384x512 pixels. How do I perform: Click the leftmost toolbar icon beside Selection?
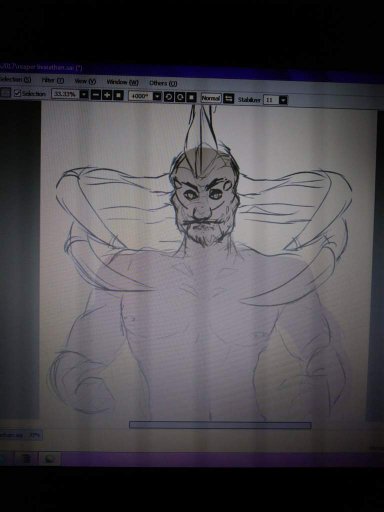pos(5,92)
